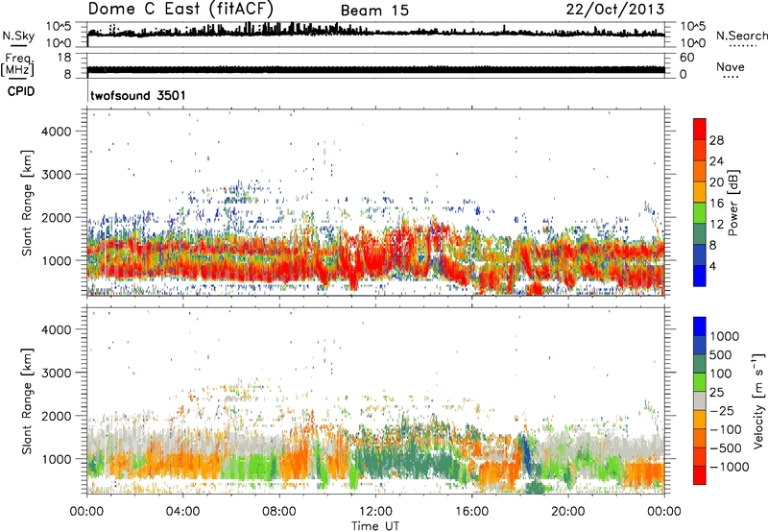
Task: Click the dark blue velocity streak near 18:00
Action: tap(525, 453)
